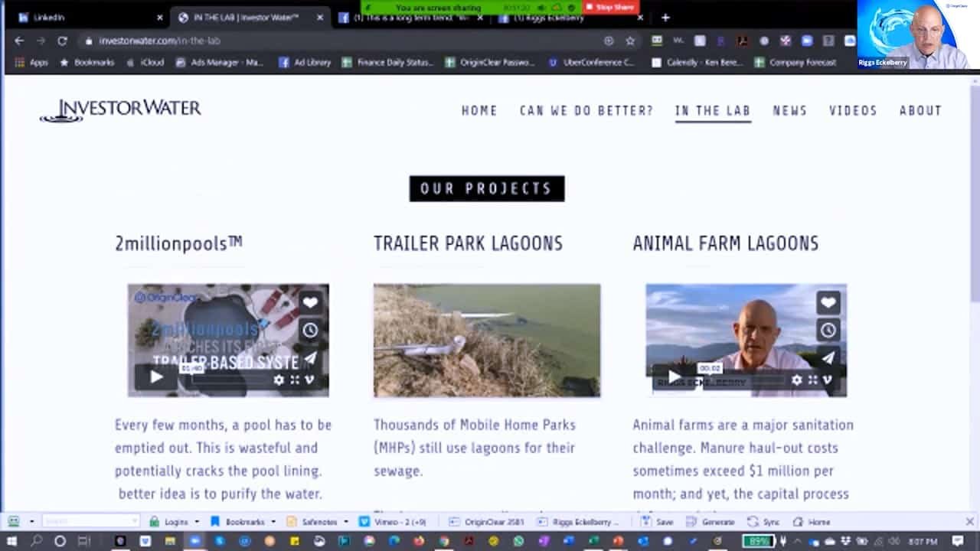This screenshot has width=980, height=551.
Task: Open the UberConference bookmark
Action: [592, 63]
